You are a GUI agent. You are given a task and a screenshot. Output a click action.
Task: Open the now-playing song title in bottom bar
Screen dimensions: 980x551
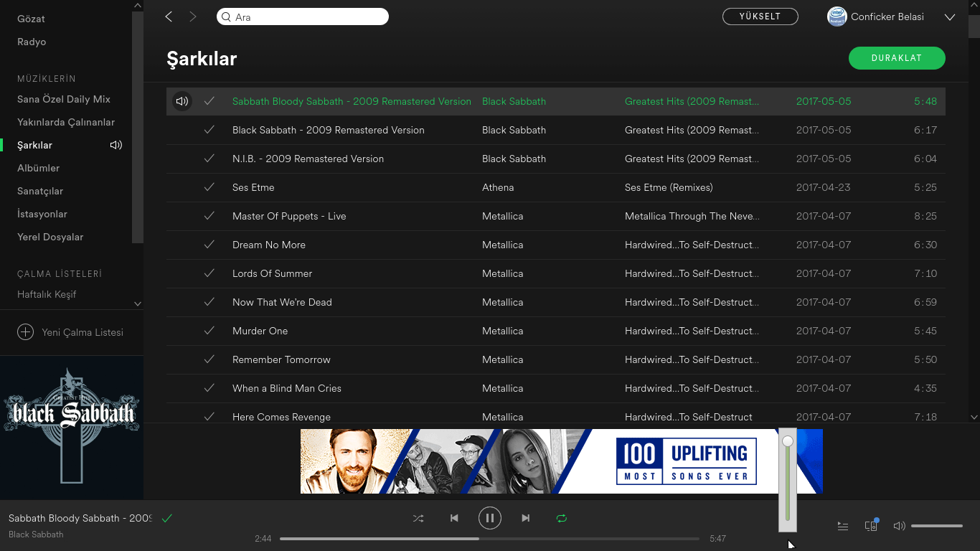80,518
